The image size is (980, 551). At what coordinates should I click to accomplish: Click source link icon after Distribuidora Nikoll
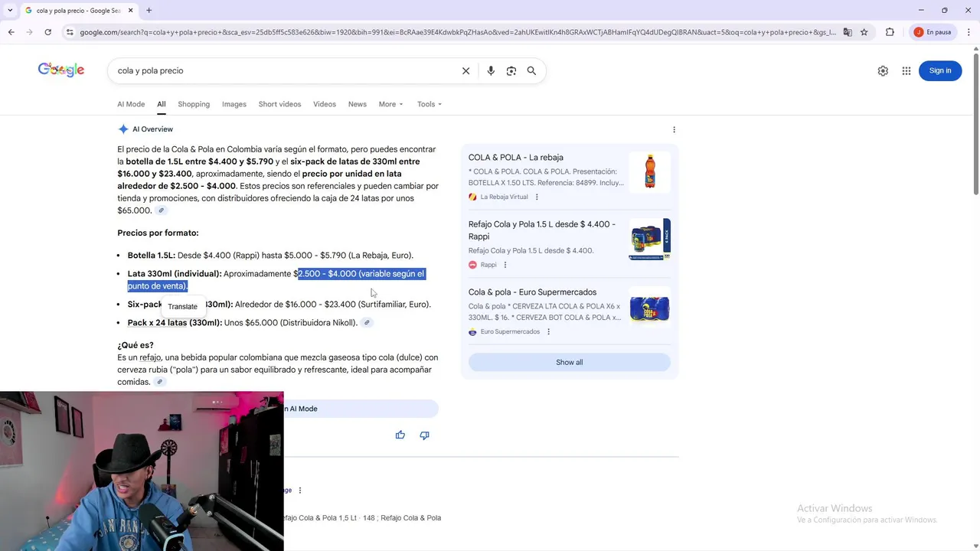pyautogui.click(x=367, y=323)
